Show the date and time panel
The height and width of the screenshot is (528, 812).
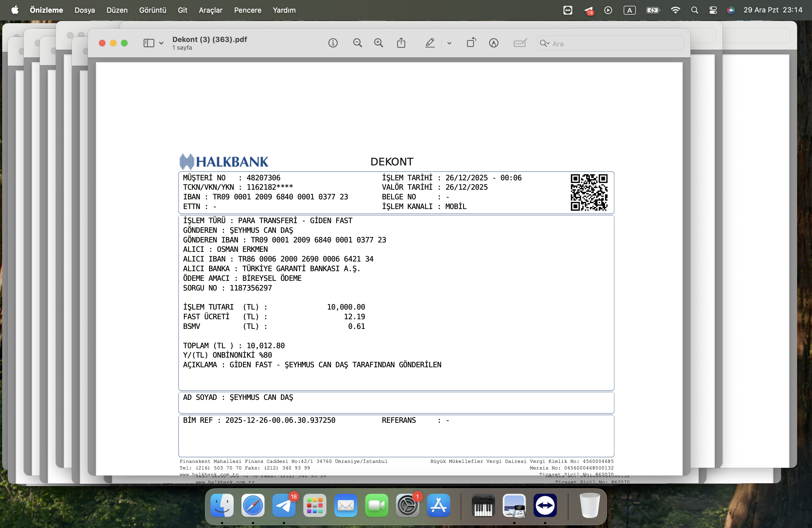(773, 10)
